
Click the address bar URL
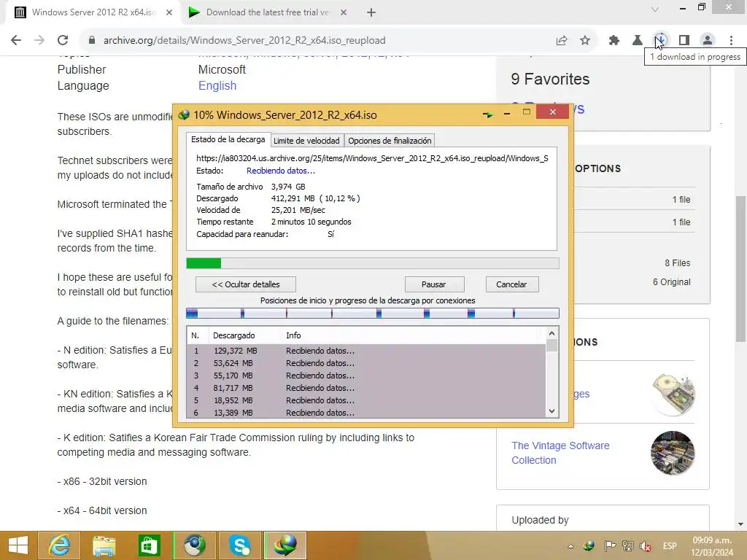pyautogui.click(x=244, y=41)
